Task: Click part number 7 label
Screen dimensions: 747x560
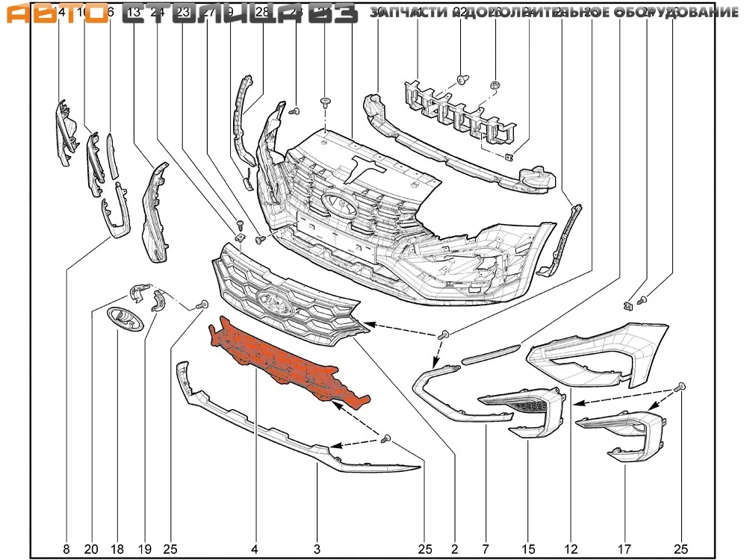Action: click(x=486, y=550)
